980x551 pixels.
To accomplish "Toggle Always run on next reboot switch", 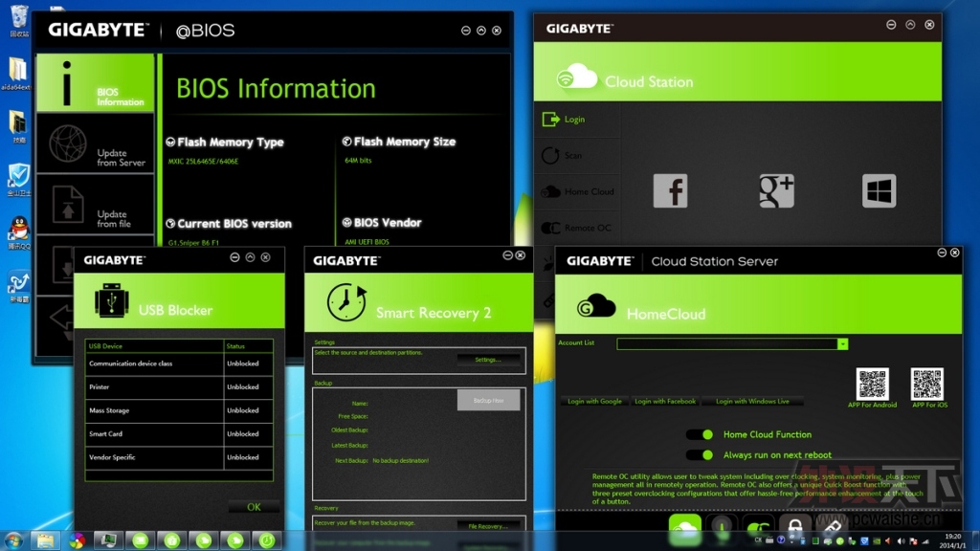I will [x=700, y=454].
